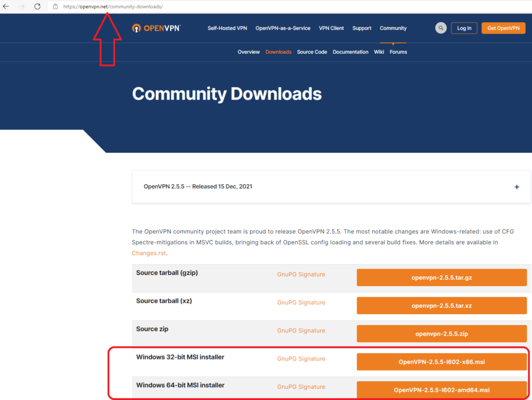Go to the Source Code tab
532x400 pixels.
(312, 52)
